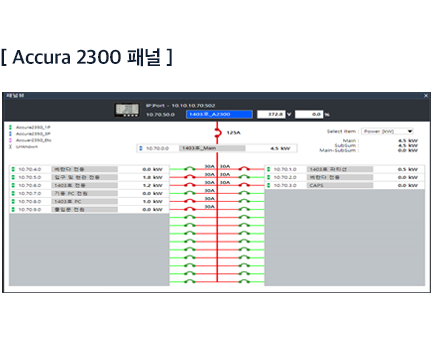Select the 10.70.8.0 row showing 1.0 kW
This screenshot has width=433, height=361.
click(89, 201)
